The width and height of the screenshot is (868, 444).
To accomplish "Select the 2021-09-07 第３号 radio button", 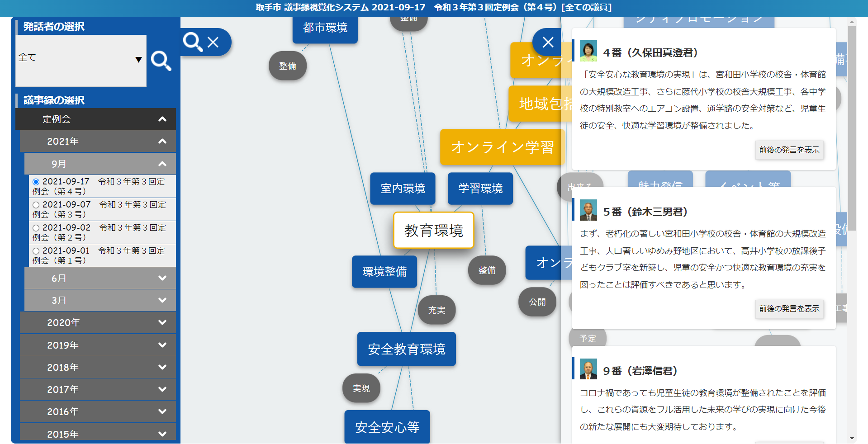I will (36, 205).
